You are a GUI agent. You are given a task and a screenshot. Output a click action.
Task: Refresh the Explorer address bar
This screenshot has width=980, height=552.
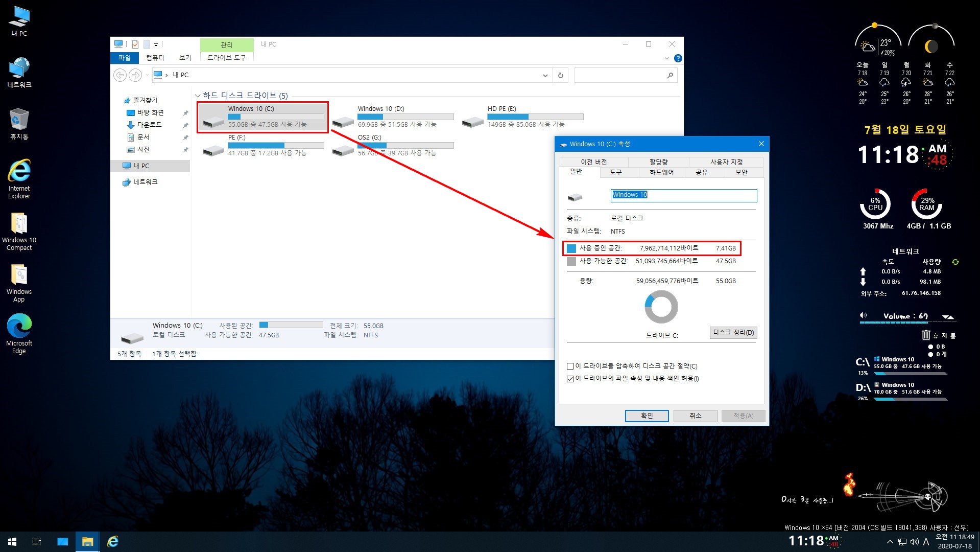[x=560, y=75]
